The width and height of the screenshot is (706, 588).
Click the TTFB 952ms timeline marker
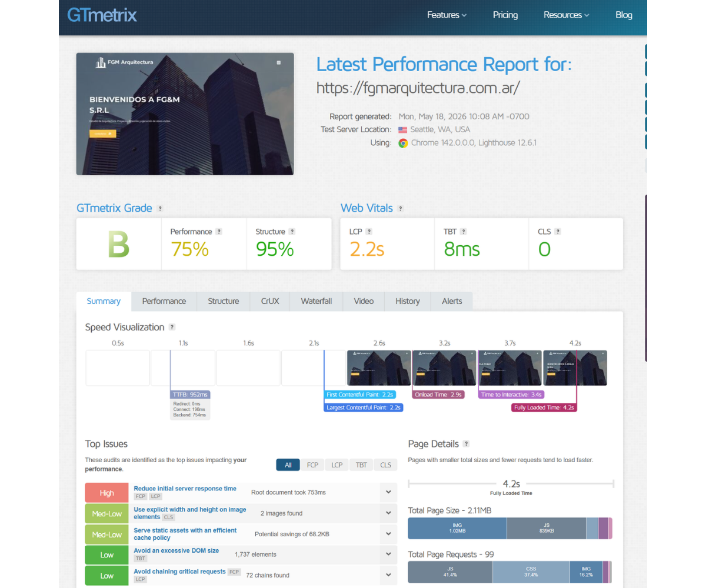point(190,395)
